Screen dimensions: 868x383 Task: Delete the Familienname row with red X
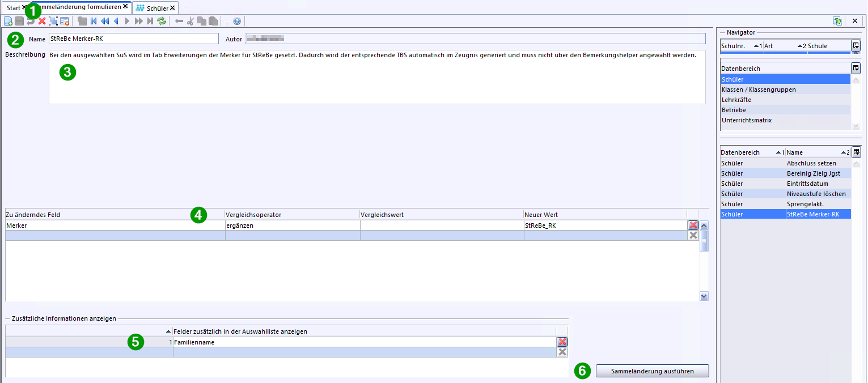coord(562,342)
